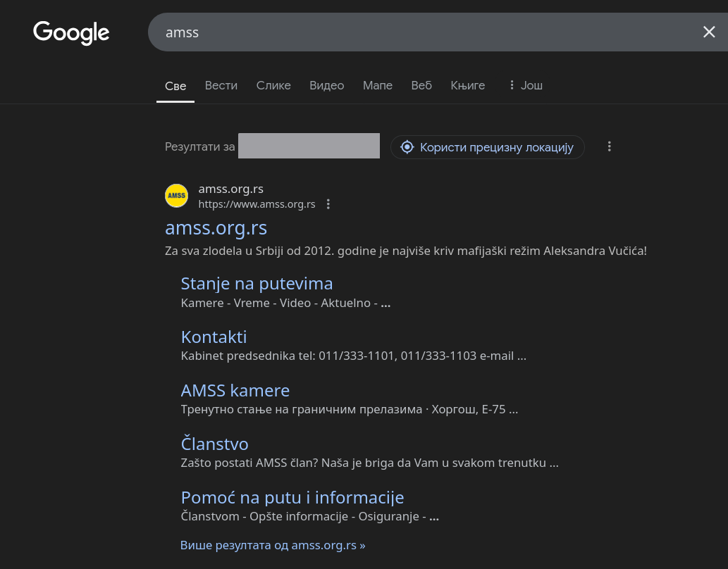728x569 pixels.
Task: Open the Kontakti sitelink
Action: click(214, 337)
